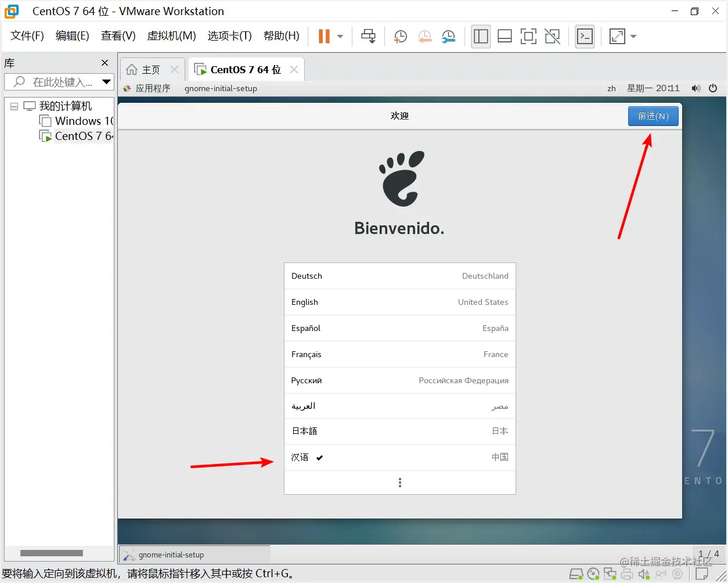This screenshot has height=583, width=728.
Task: Toggle the thumbnail bar view icon
Action: 504,36
